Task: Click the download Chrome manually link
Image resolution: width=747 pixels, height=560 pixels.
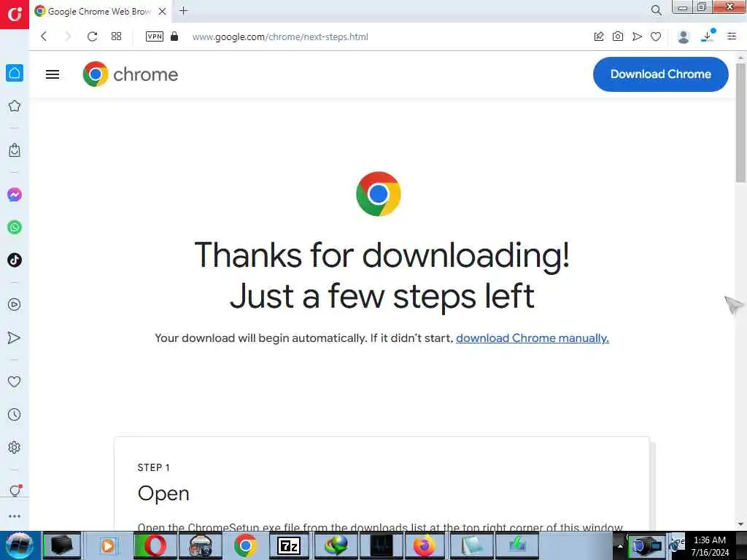Action: click(532, 338)
